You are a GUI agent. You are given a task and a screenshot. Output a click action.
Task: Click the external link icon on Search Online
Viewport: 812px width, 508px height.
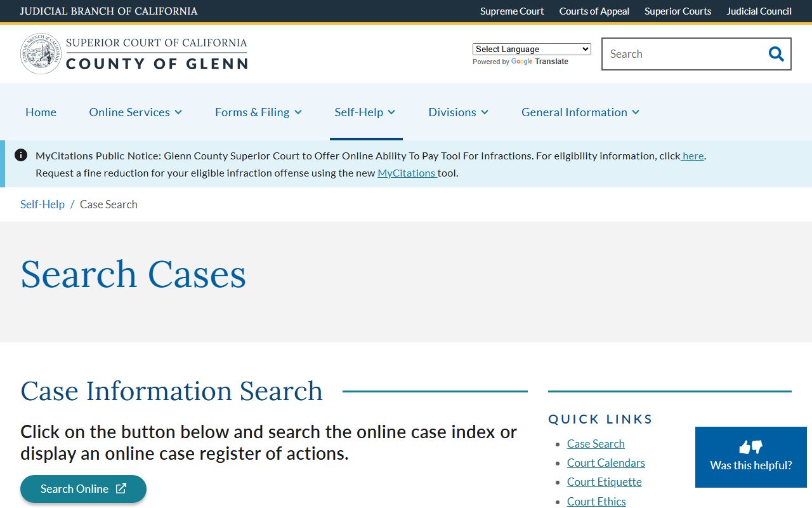121,488
